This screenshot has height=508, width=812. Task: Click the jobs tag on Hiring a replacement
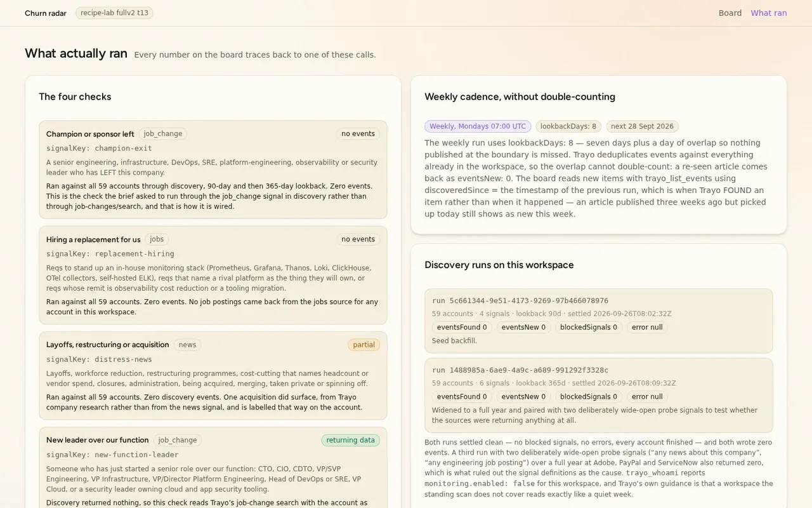[x=157, y=239]
